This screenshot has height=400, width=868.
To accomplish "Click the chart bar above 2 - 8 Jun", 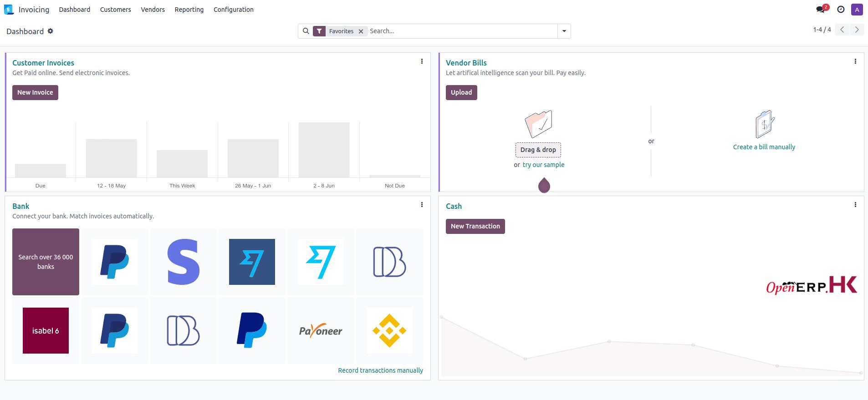I will pos(324,150).
